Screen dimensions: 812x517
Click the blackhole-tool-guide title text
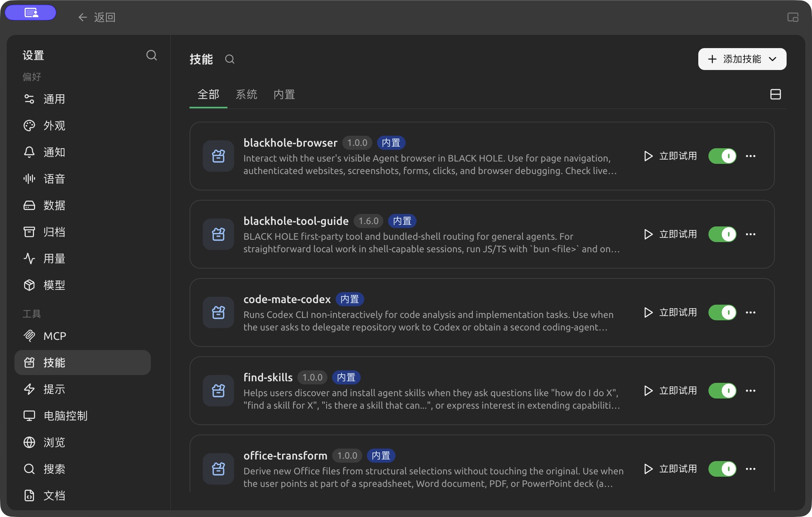[296, 221]
